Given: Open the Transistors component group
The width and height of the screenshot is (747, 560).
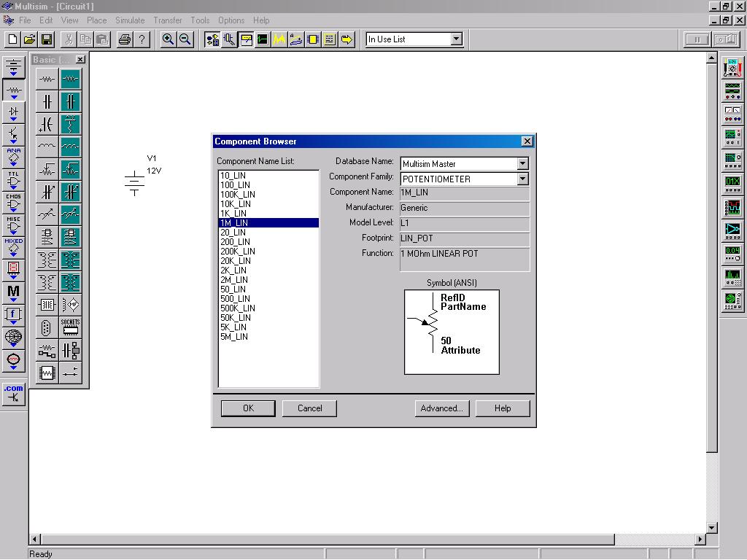Looking at the screenshot, I should coord(13,135).
